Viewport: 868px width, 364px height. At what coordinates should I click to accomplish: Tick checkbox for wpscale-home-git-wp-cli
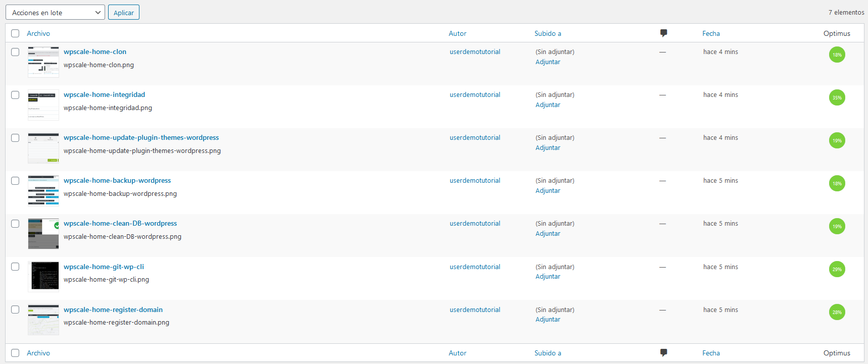(x=15, y=267)
